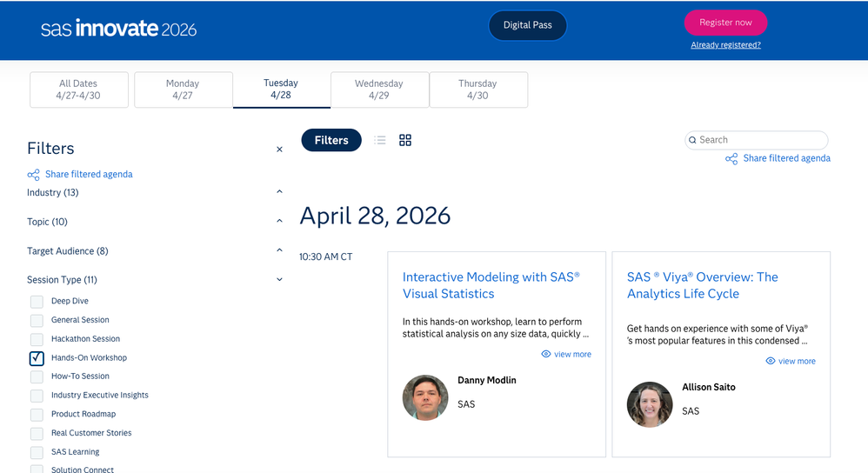The width and height of the screenshot is (868, 473).
Task: Click the Industry (13) filter label
Action: pos(52,192)
